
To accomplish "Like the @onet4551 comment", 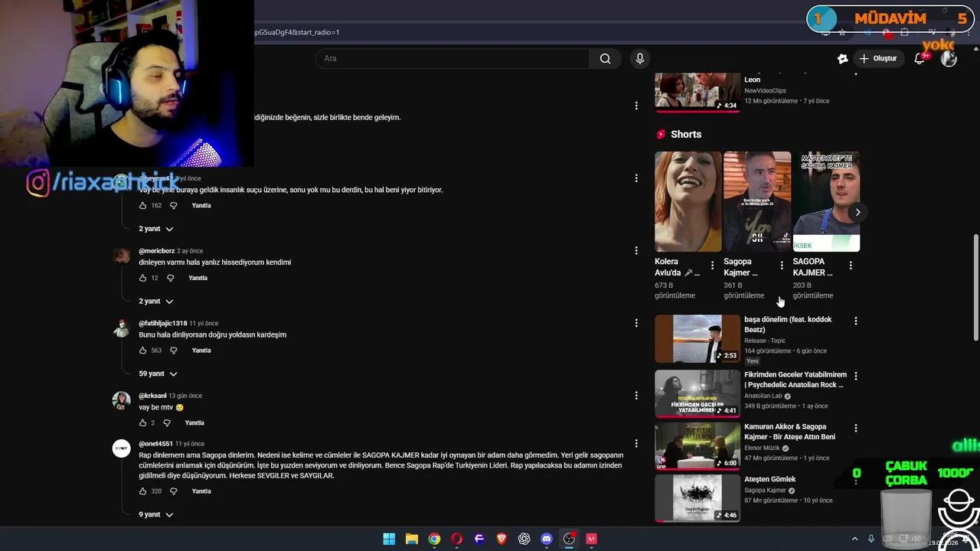I will [x=142, y=491].
